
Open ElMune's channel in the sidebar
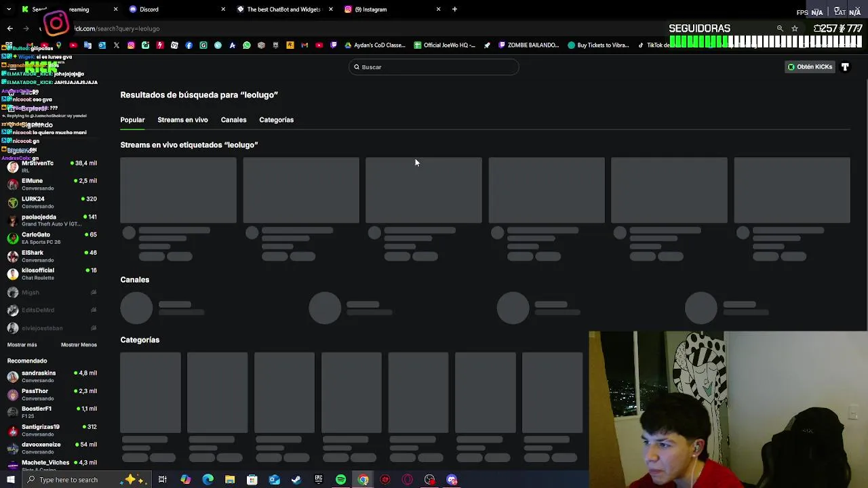(x=52, y=184)
